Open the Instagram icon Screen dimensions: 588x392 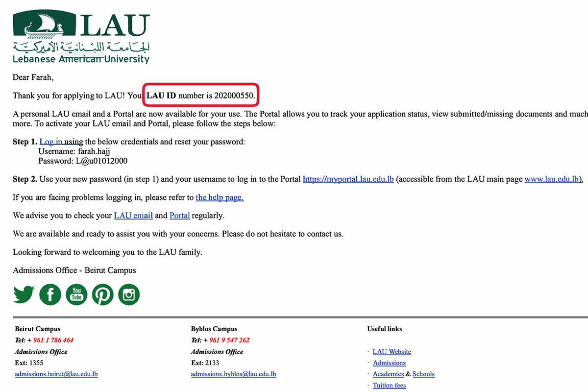129,294
